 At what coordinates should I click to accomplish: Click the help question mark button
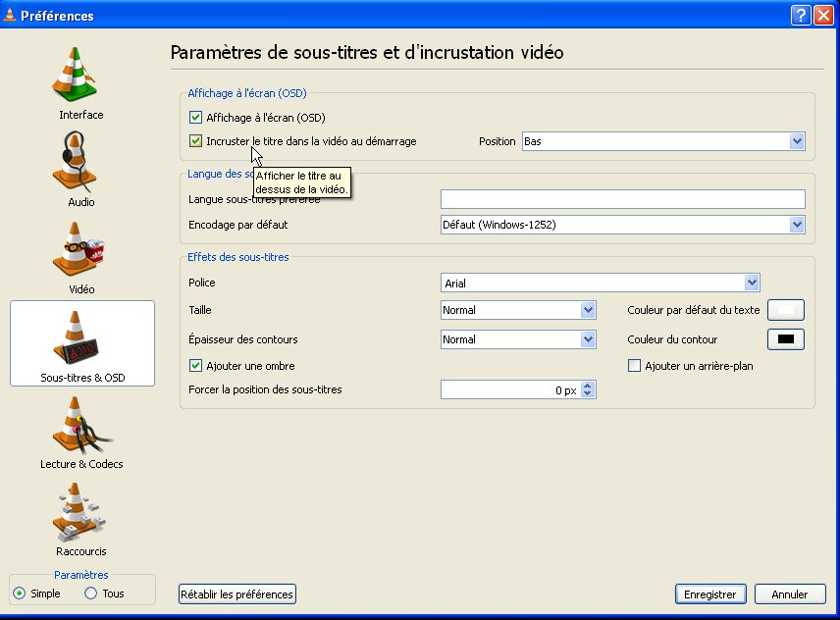click(x=801, y=15)
